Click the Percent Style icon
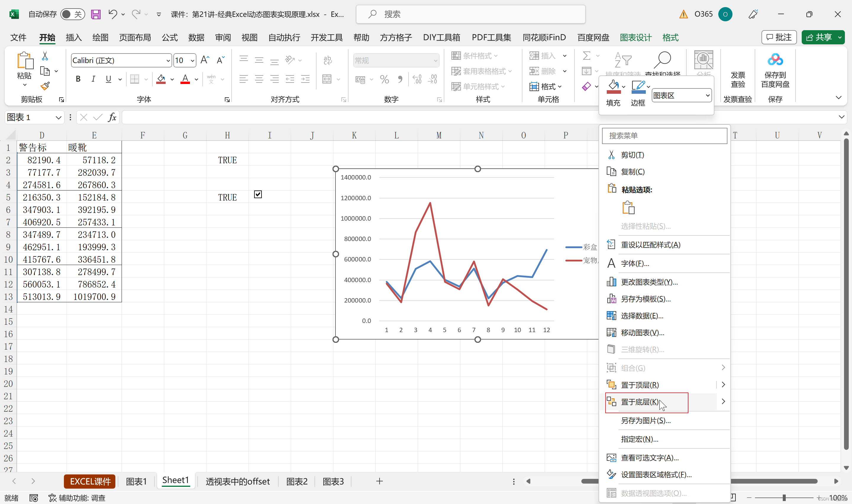The height and width of the screenshot is (504, 852). (x=384, y=79)
